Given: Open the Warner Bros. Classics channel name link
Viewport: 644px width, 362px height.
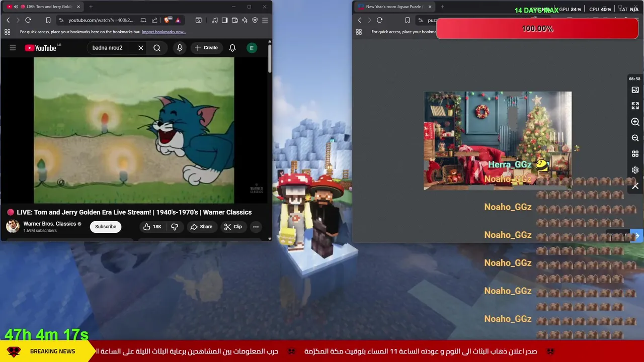Looking at the screenshot, I should click(x=49, y=224).
